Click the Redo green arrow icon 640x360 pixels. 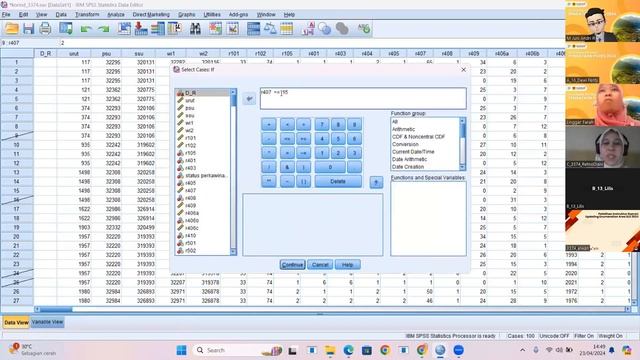point(104,29)
